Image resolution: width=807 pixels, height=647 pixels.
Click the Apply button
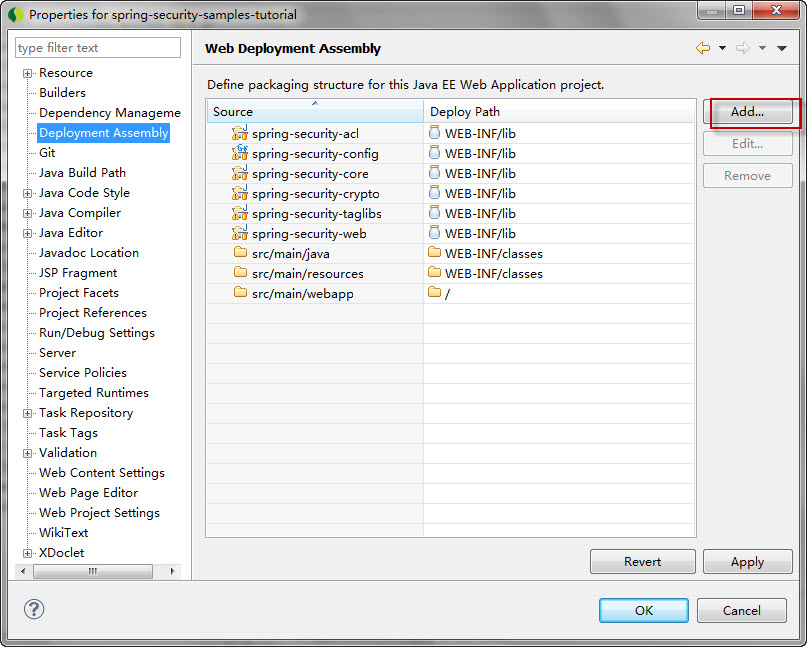point(747,562)
